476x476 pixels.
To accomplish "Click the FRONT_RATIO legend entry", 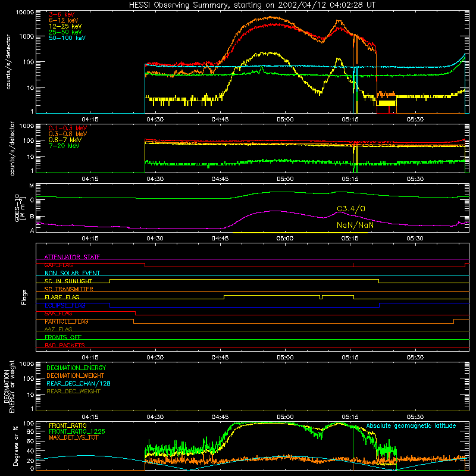I will (68, 425).
